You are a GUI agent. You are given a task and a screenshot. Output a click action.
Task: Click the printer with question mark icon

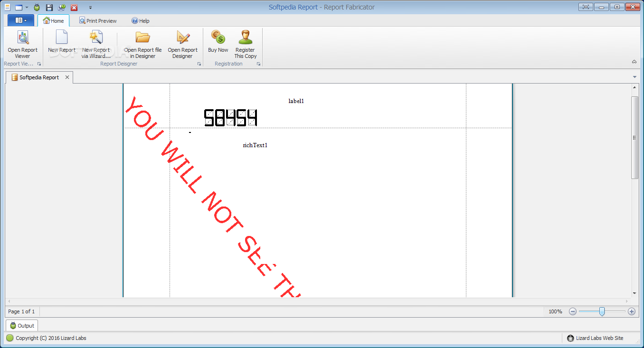coord(62,8)
